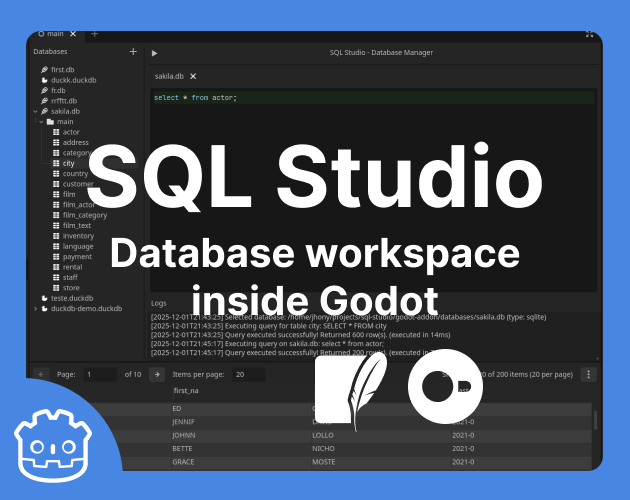The width and height of the screenshot is (630, 500).
Task: Click the first_na column header
Action: click(186, 391)
